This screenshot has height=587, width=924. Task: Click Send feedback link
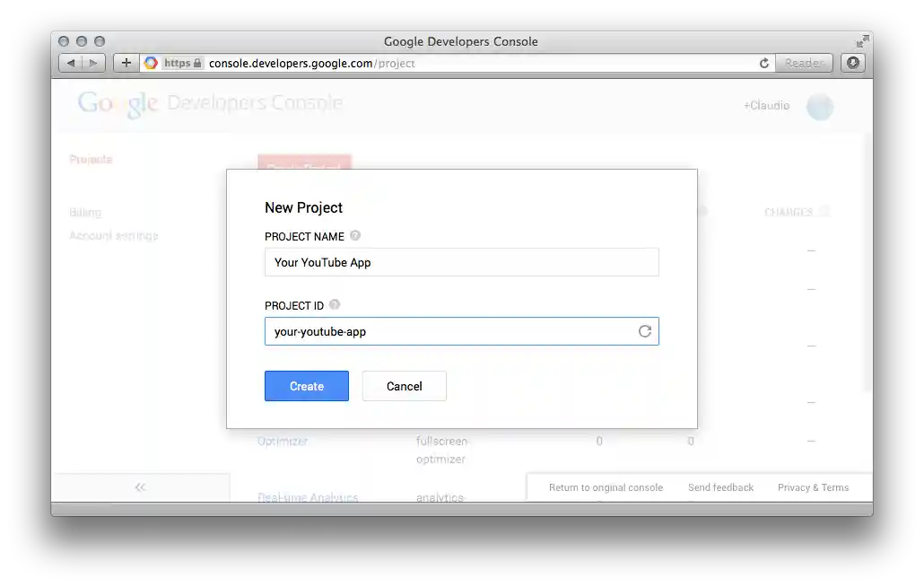[720, 487]
